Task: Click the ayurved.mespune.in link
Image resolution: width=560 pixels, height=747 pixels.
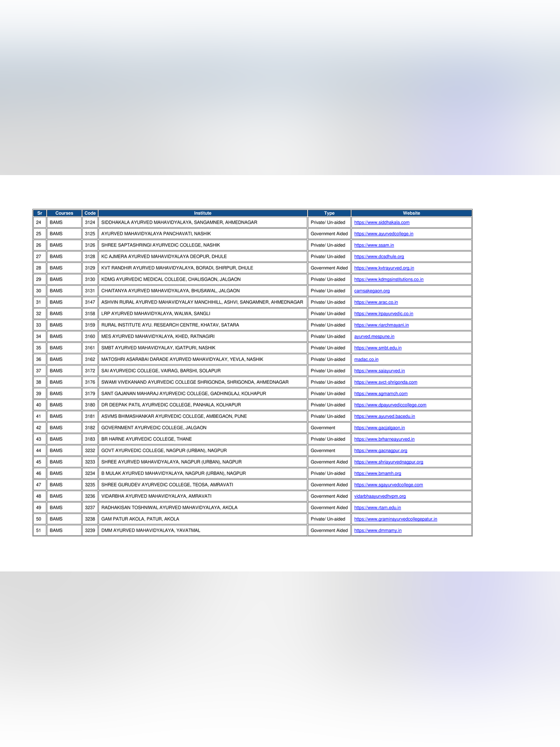Action: (x=374, y=337)
